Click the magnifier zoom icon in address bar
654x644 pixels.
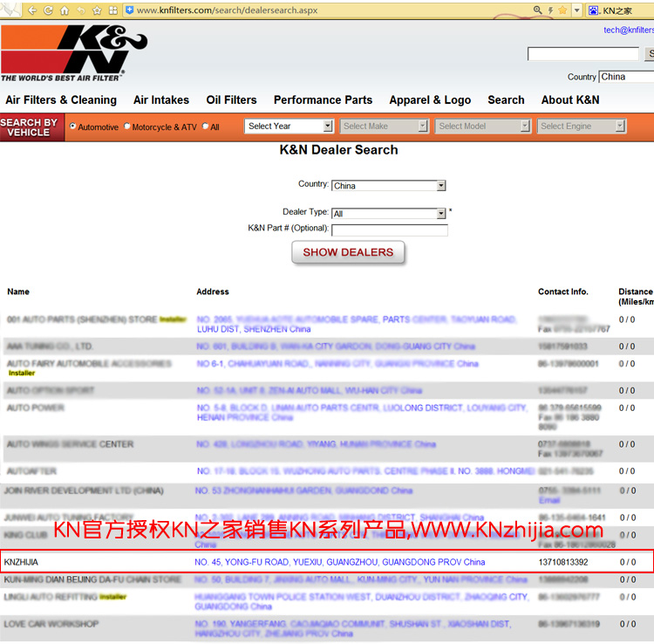(538, 10)
